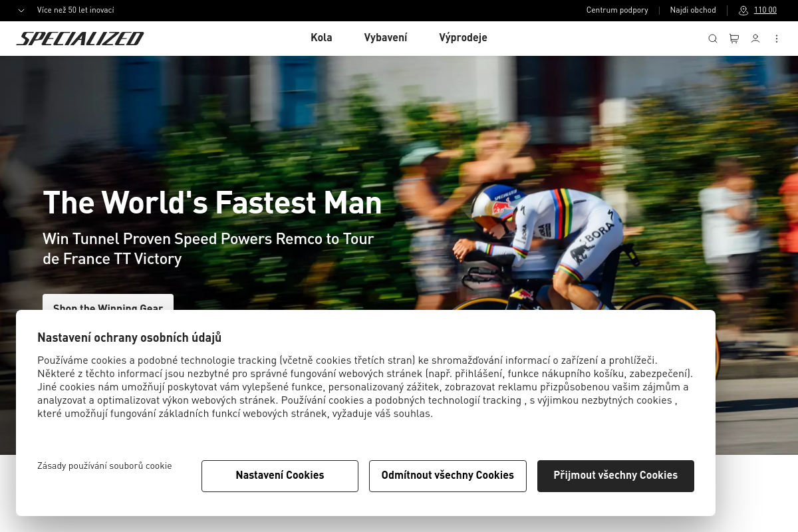798x532 pixels.
Task: Open the Kola menu
Action: tap(321, 38)
